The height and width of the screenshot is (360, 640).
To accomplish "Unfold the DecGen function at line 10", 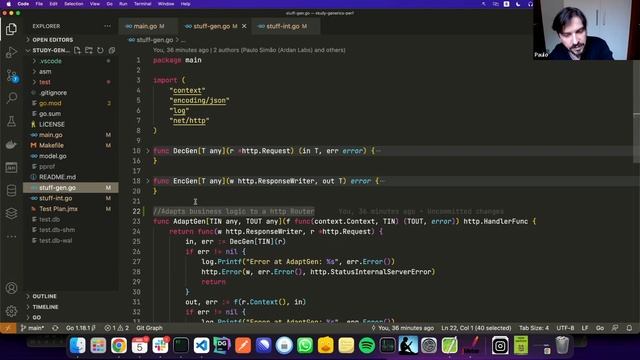I will point(148,151).
